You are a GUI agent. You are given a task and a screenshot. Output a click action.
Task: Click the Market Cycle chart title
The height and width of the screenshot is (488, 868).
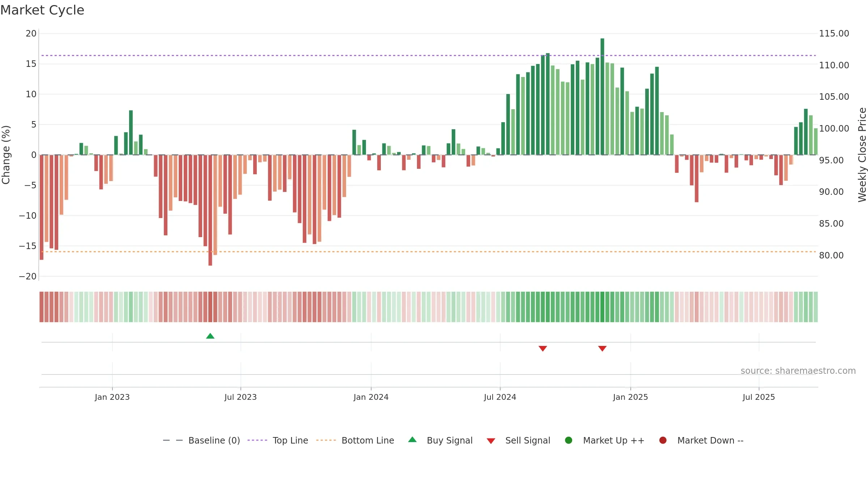(42, 10)
